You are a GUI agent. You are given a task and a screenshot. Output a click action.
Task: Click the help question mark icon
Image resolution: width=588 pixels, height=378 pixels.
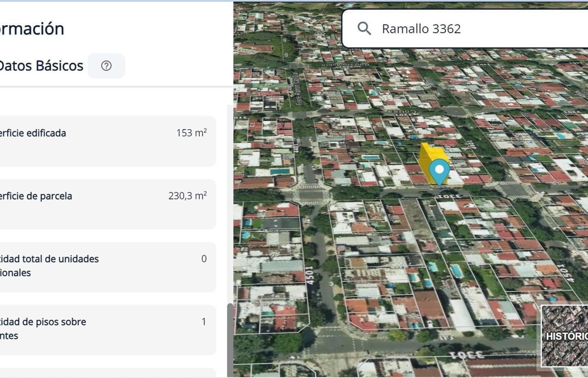pyautogui.click(x=106, y=66)
